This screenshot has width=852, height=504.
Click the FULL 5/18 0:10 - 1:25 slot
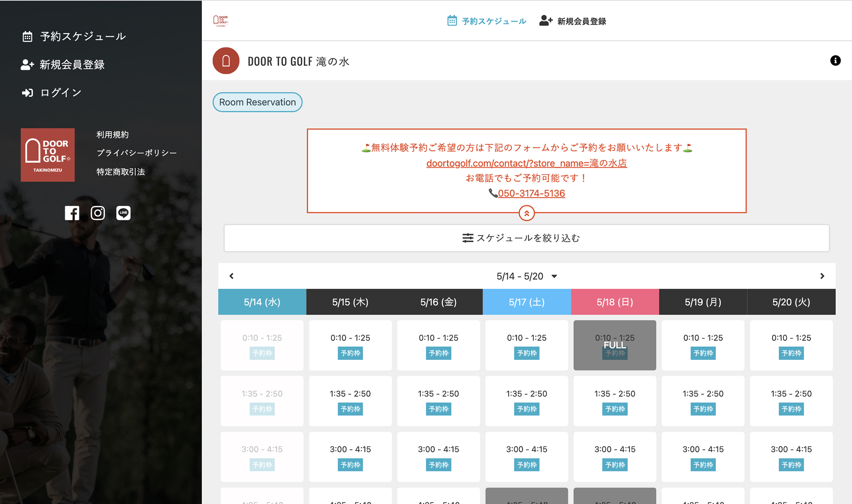(x=615, y=345)
